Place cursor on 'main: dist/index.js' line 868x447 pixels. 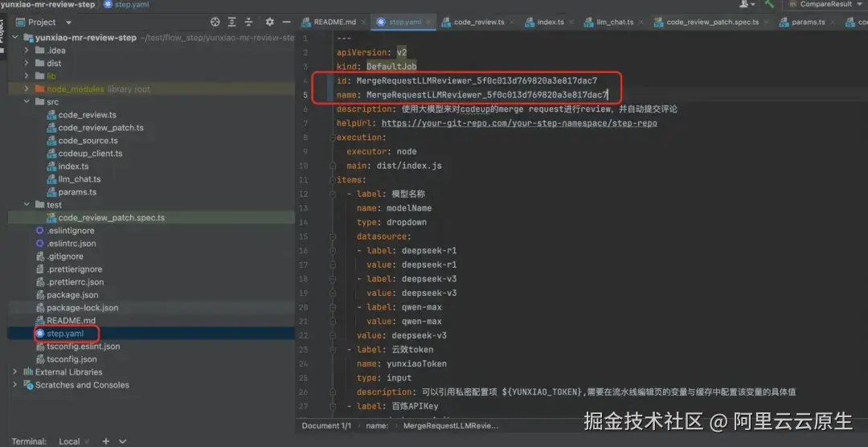394,166
